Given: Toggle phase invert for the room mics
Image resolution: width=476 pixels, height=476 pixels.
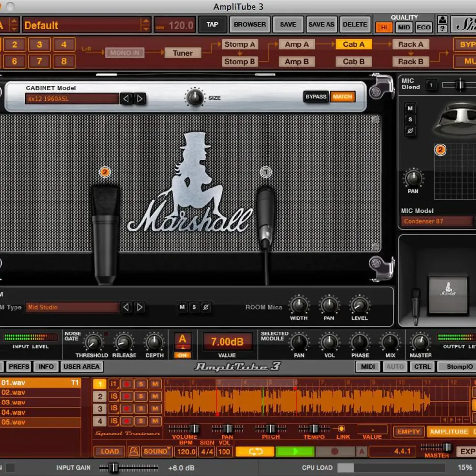Looking at the screenshot, I should tap(206, 307).
